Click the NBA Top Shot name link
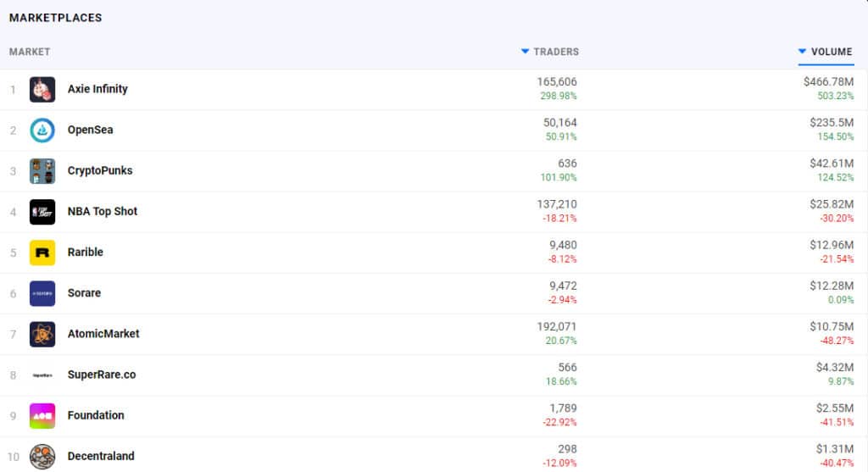The image size is (868, 472). coord(103,211)
